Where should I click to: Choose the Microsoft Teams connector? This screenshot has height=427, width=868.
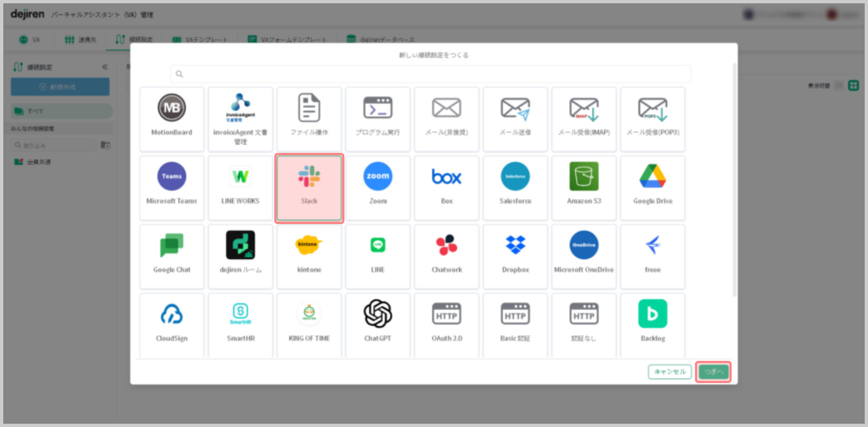click(x=171, y=188)
